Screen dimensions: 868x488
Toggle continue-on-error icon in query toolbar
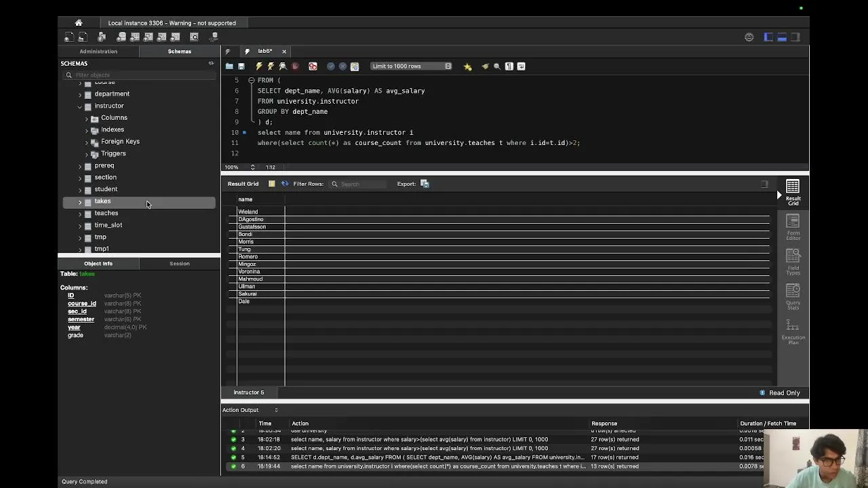[x=313, y=66]
